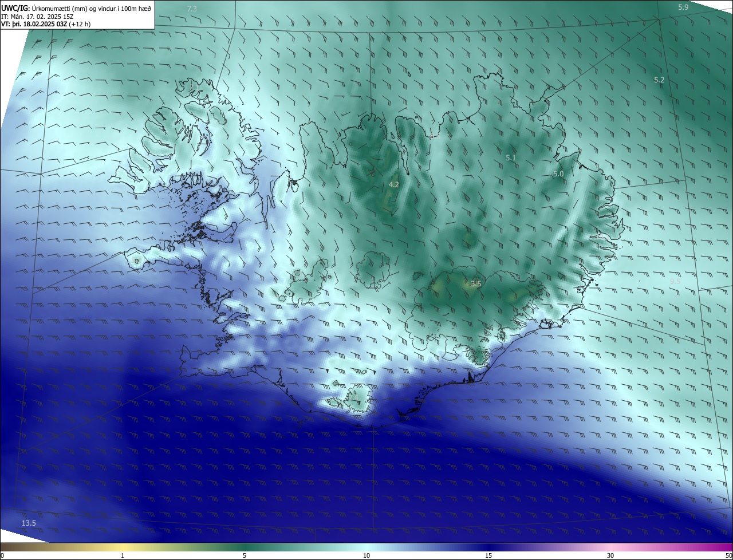Click the 5.1 value label over Iceland
Viewport: 733px width, 560px height.
(x=511, y=157)
